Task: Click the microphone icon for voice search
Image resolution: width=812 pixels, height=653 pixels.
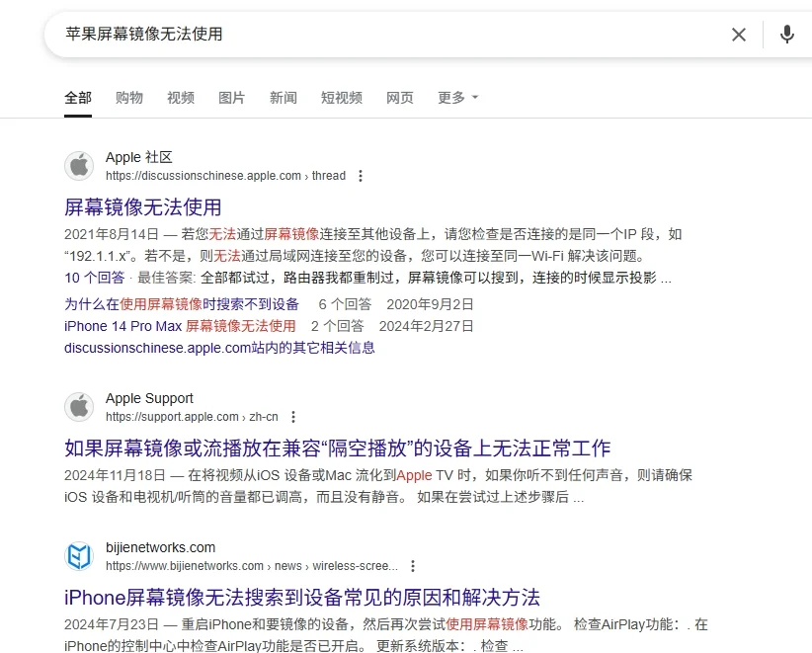Action: tap(786, 34)
